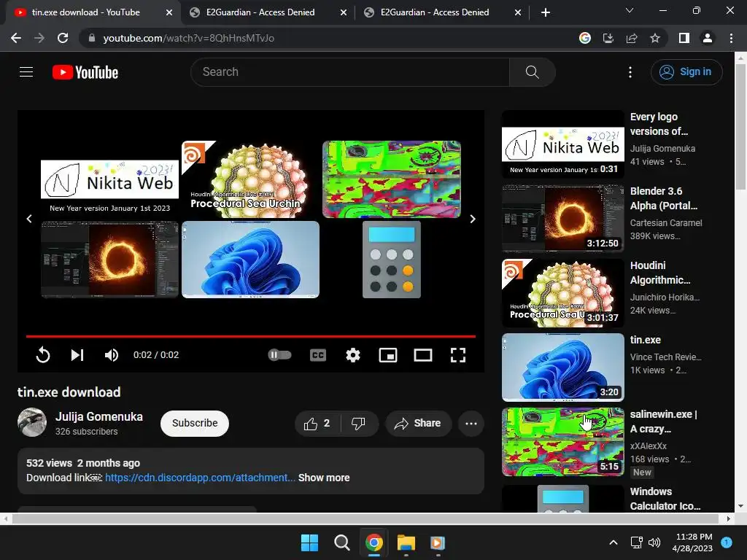Viewport: 747px width, 560px height.
Task: Click the search magnifier button
Action: [x=532, y=72]
